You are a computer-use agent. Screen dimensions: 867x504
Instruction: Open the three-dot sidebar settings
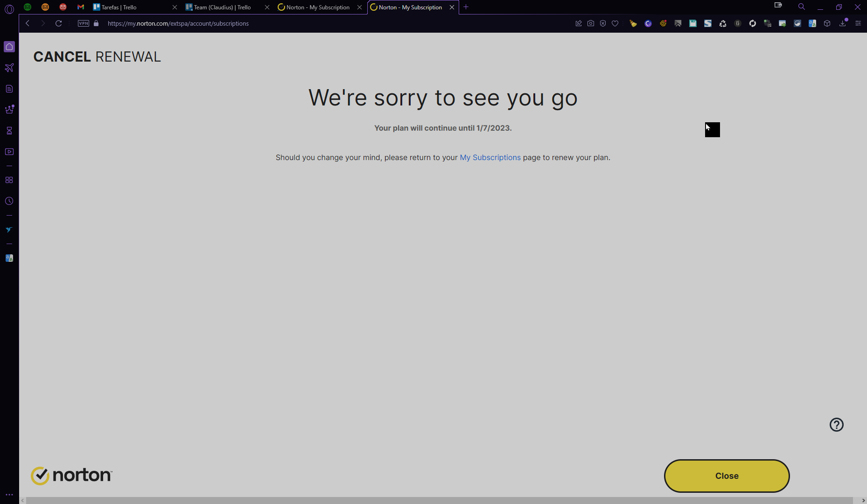click(9, 495)
